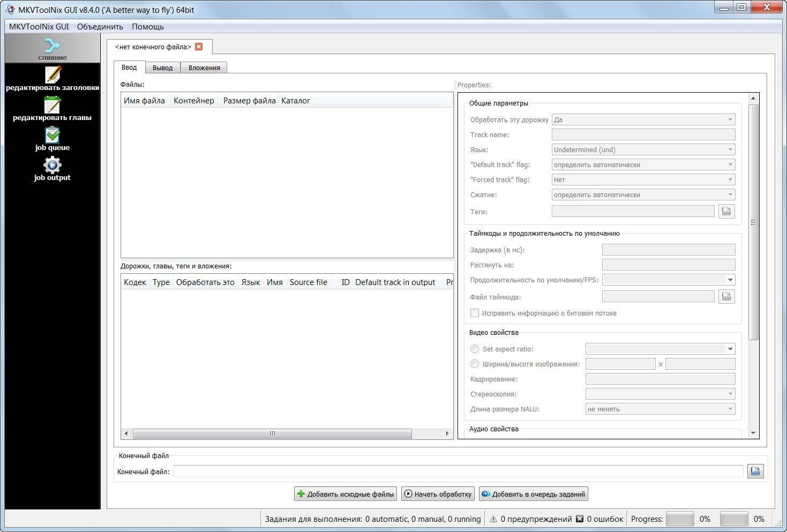Screen dimensions: 787x532
Task: Switch to the Вложения tab
Action: click(204, 68)
